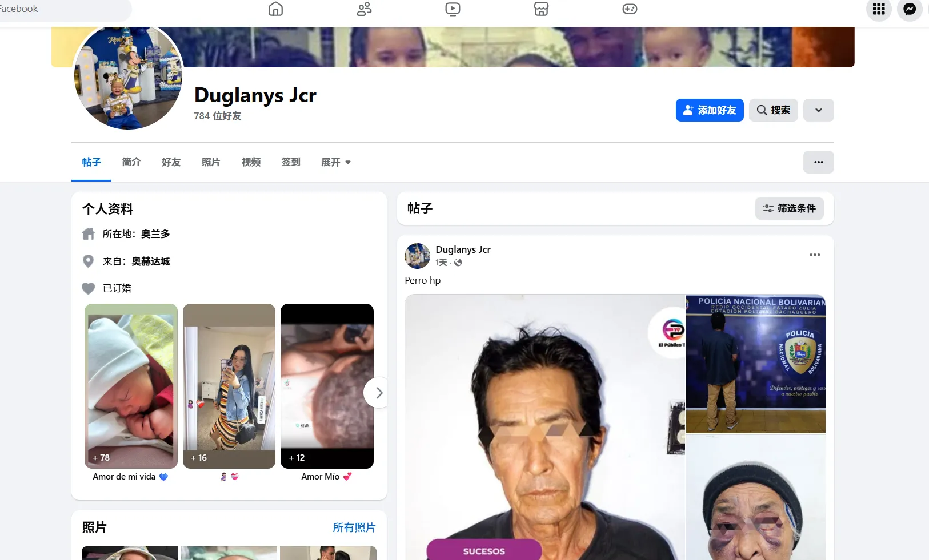929x560 pixels.
Task: Switch to the 照片 tab
Action: pos(210,162)
